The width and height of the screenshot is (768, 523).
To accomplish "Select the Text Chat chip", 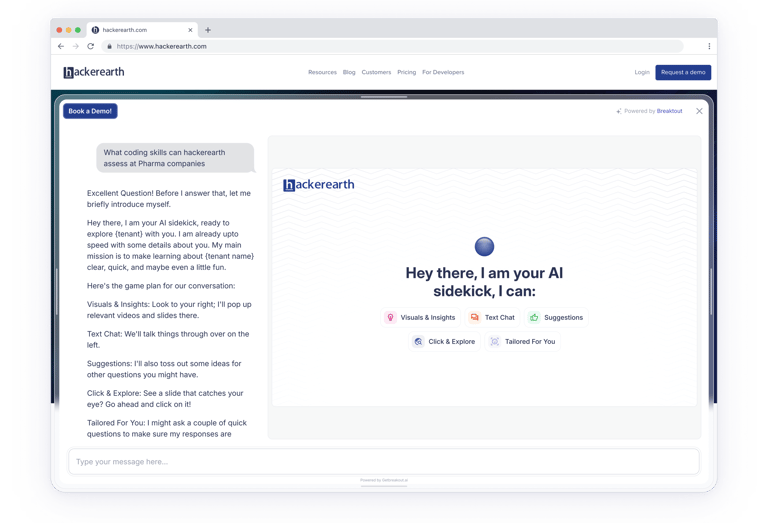I will point(492,317).
